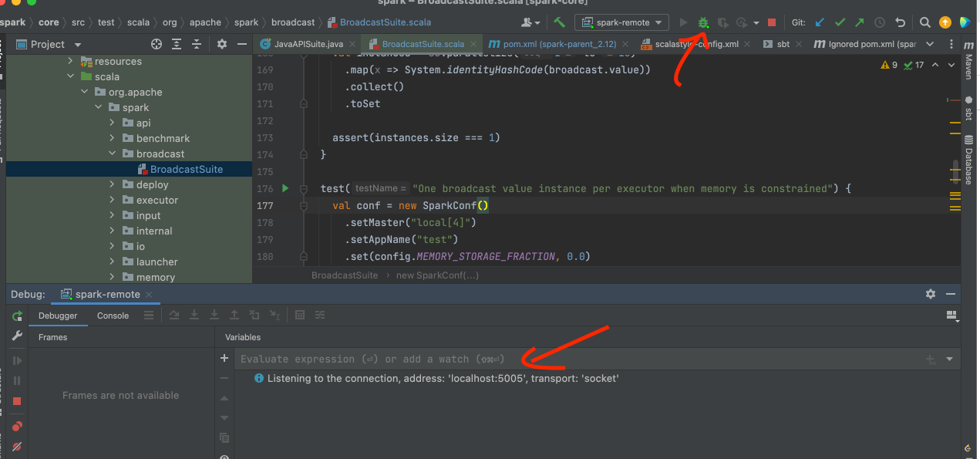Click BroadcastSuite breadcrumb at editor bottom
The width and height of the screenshot is (980, 459).
pyautogui.click(x=345, y=275)
